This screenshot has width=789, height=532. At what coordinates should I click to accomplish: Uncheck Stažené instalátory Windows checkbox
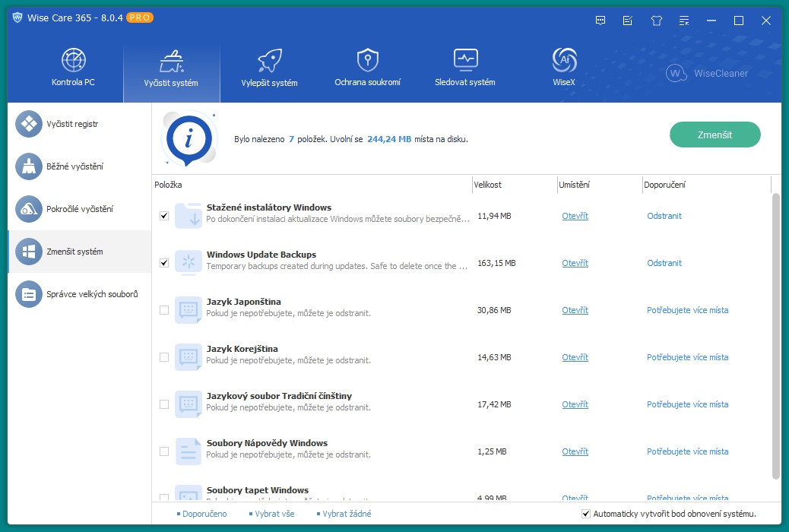(164, 216)
